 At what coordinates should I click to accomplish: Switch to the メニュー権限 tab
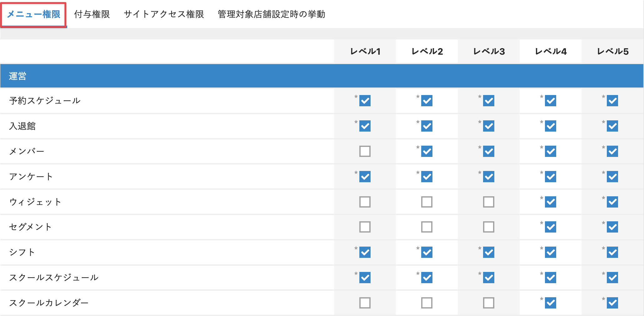click(x=33, y=14)
